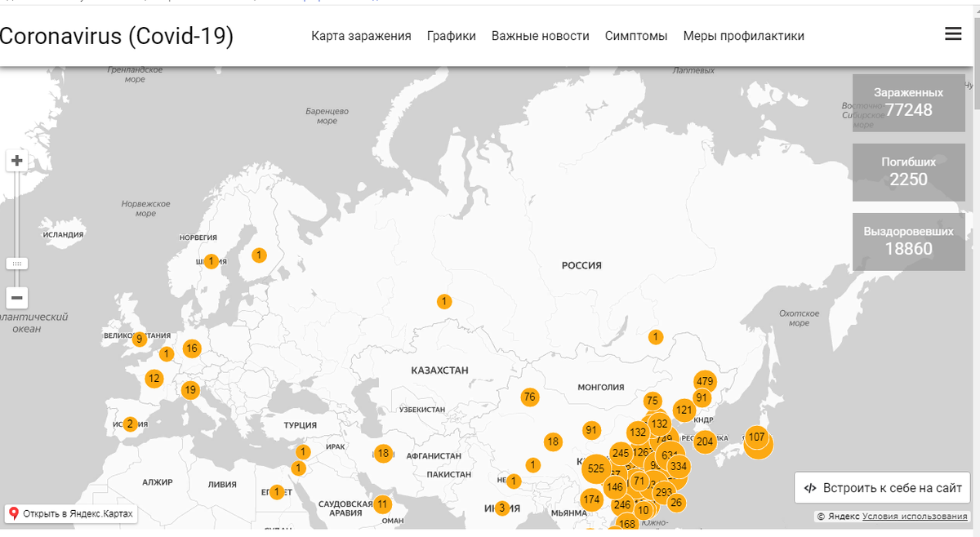Open the hamburger menu in the top right

pos(953,33)
